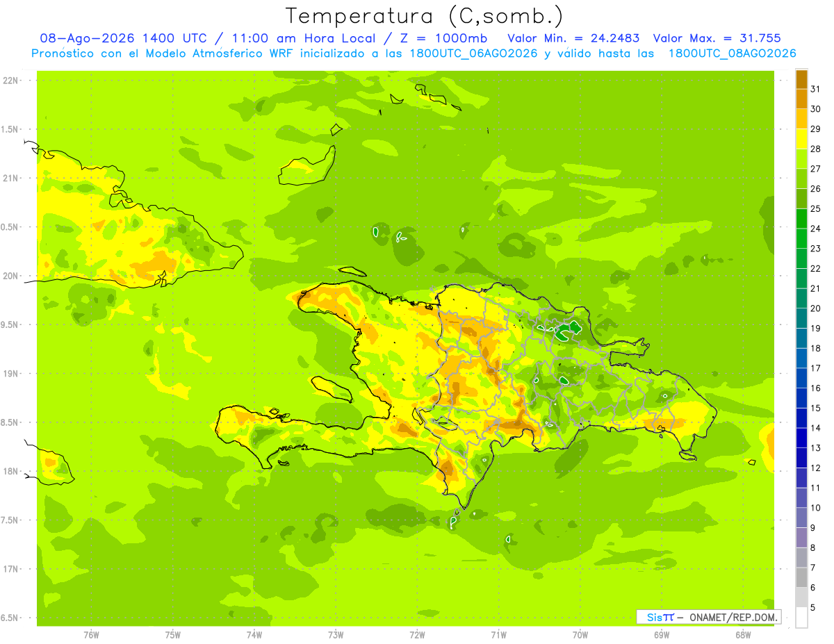834x644 pixels.
Task: Click the '21N' latitude label
Action: pyautogui.click(x=10, y=179)
